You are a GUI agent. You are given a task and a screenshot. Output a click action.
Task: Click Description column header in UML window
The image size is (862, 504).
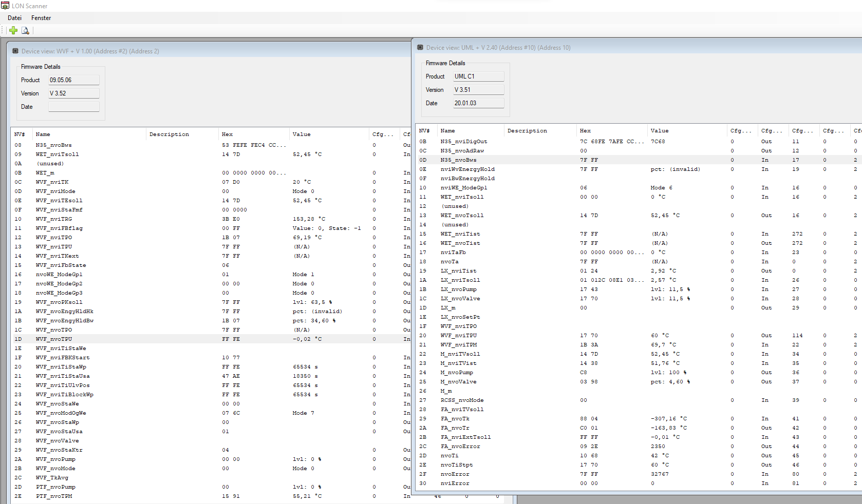tap(541, 131)
